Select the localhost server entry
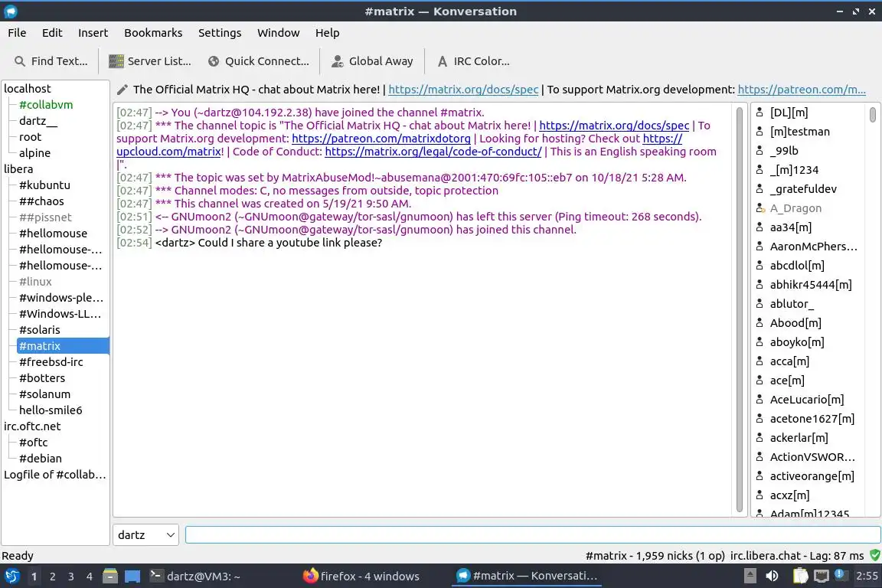The height and width of the screenshot is (588, 882). 27,88
